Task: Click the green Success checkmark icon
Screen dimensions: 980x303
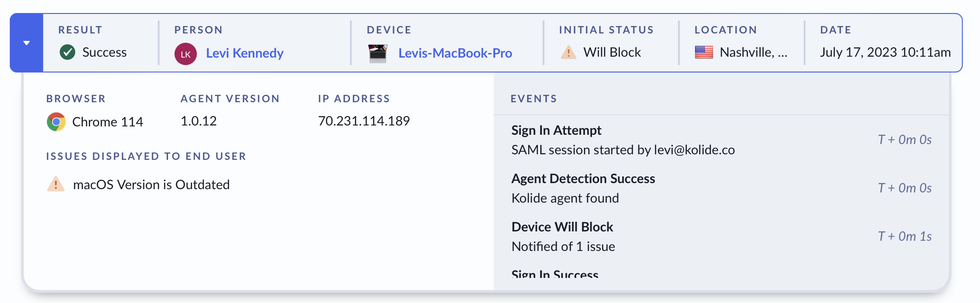Action: pyautogui.click(x=67, y=52)
